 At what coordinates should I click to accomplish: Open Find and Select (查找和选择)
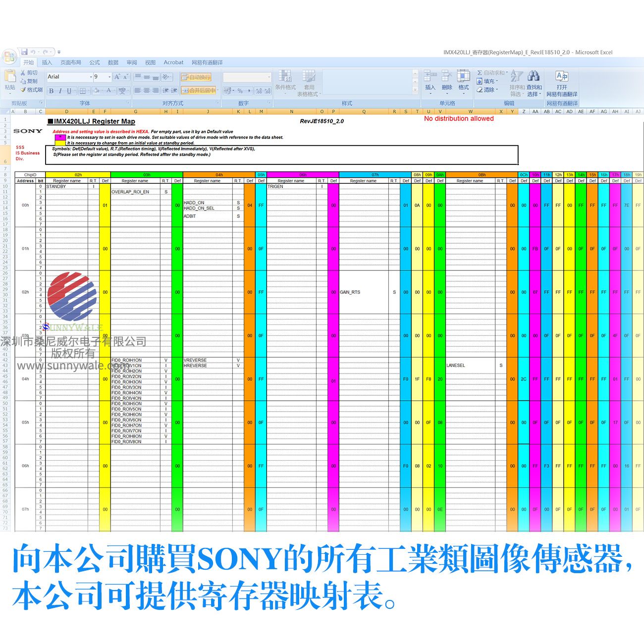534,83
